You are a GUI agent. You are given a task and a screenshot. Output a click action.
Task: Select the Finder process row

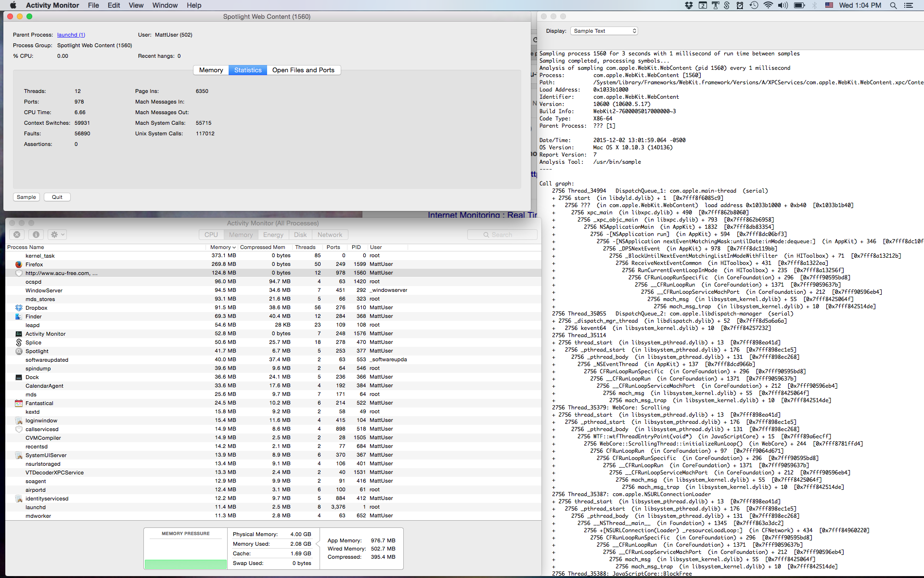pos(273,316)
